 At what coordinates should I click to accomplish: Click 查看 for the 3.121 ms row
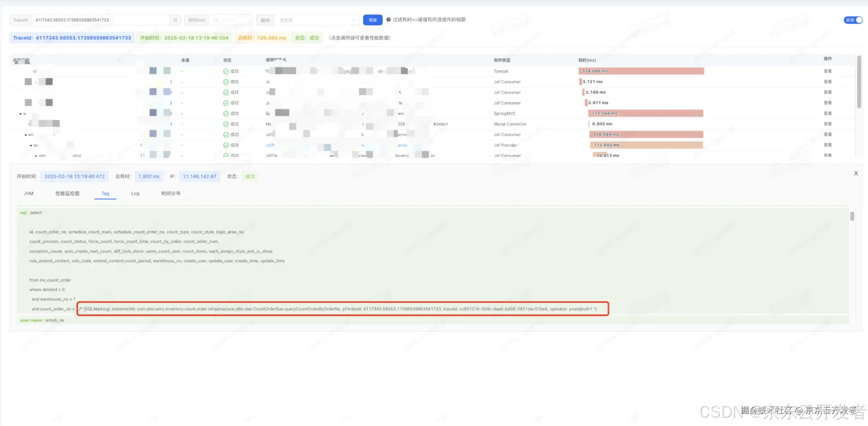coord(828,82)
